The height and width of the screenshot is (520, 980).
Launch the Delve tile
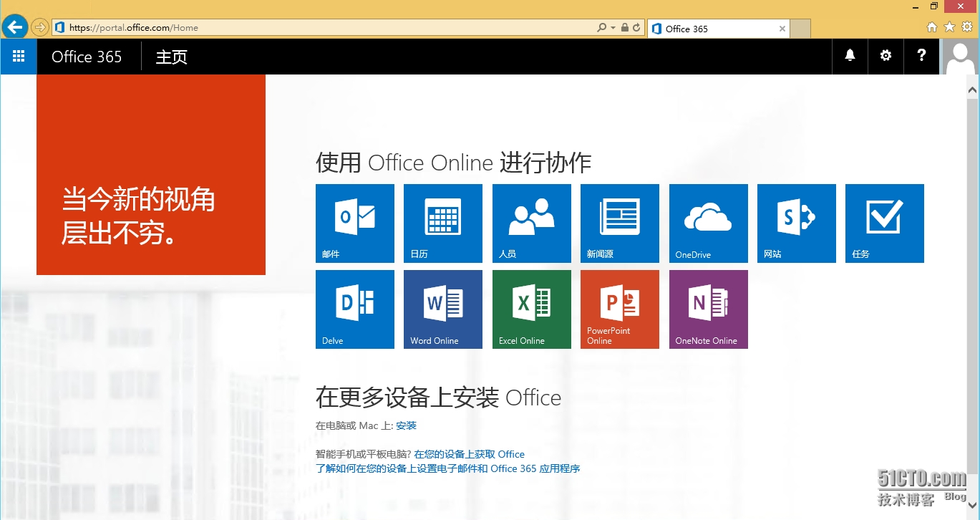point(355,309)
